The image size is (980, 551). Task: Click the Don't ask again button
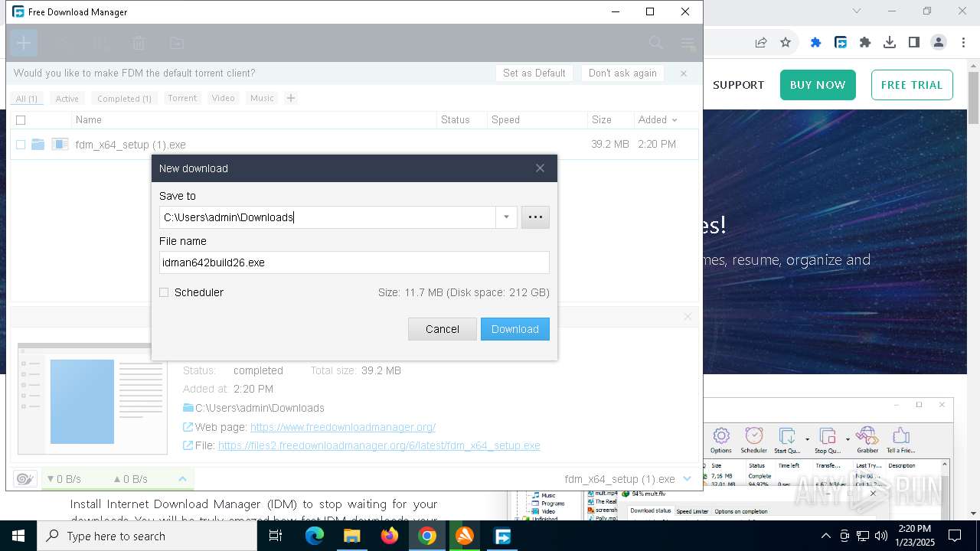click(x=622, y=73)
